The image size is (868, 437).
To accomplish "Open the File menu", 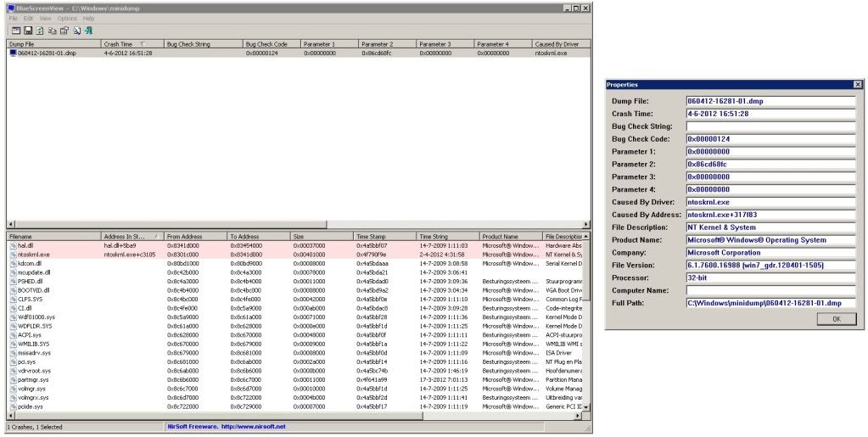I will tap(13, 18).
